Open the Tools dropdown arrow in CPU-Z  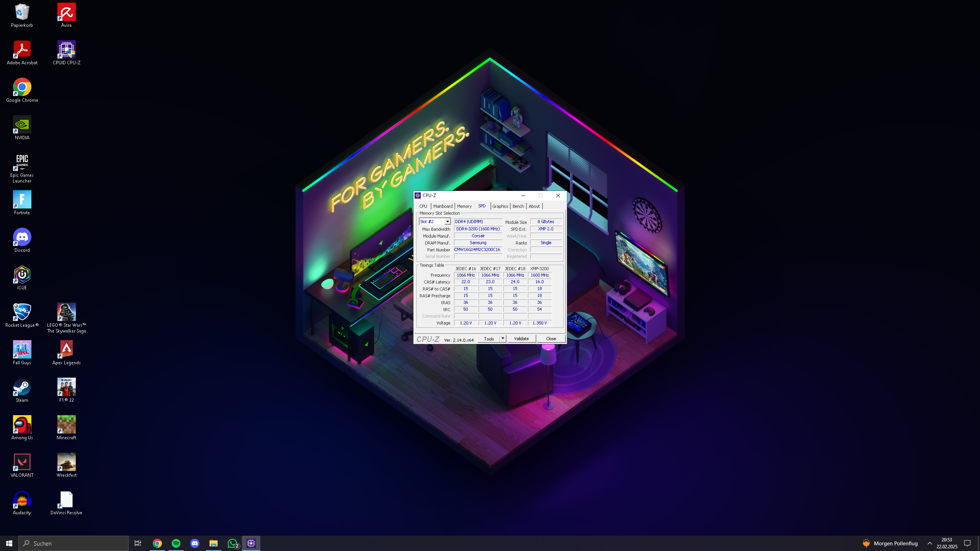(x=503, y=339)
